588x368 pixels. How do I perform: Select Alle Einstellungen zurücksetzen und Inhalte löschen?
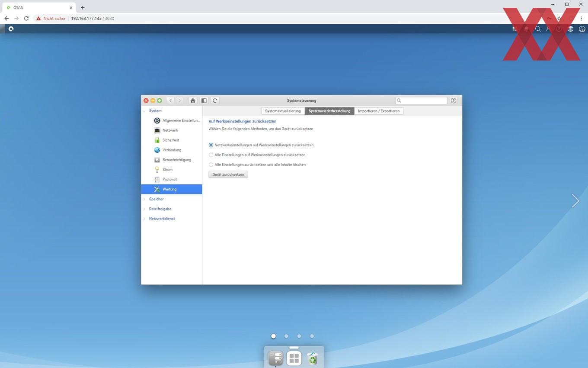pyautogui.click(x=211, y=165)
